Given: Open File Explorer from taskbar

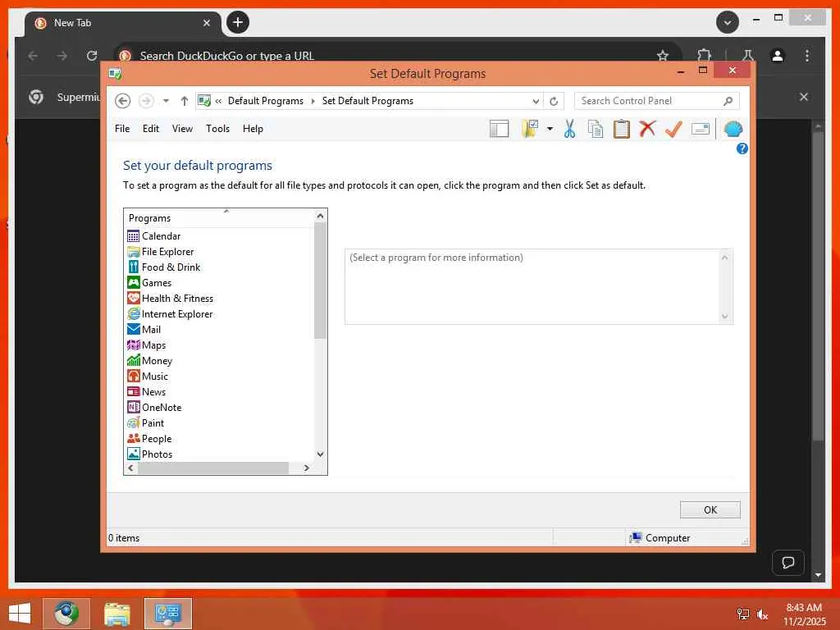Looking at the screenshot, I should [x=116, y=614].
